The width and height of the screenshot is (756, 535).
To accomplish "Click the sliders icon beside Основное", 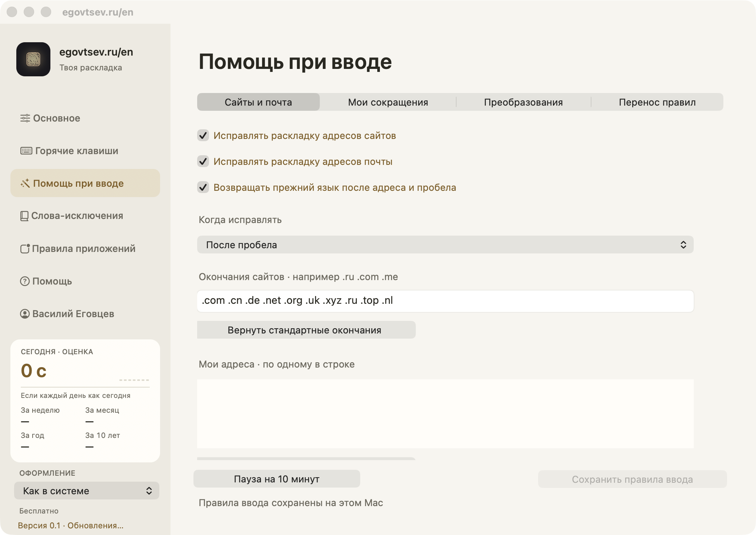I will pos(25,118).
